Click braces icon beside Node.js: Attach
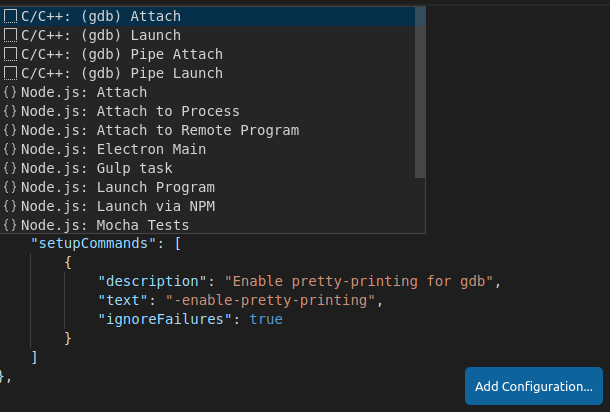 tap(11, 93)
